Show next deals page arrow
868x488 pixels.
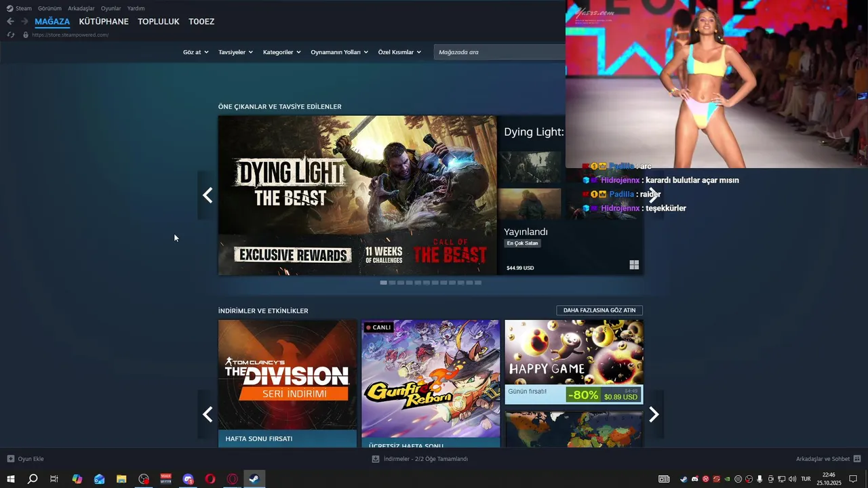(x=654, y=414)
